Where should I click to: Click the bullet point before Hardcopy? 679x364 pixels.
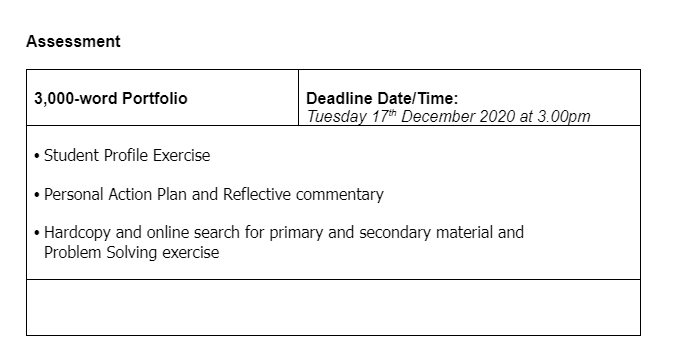point(37,233)
